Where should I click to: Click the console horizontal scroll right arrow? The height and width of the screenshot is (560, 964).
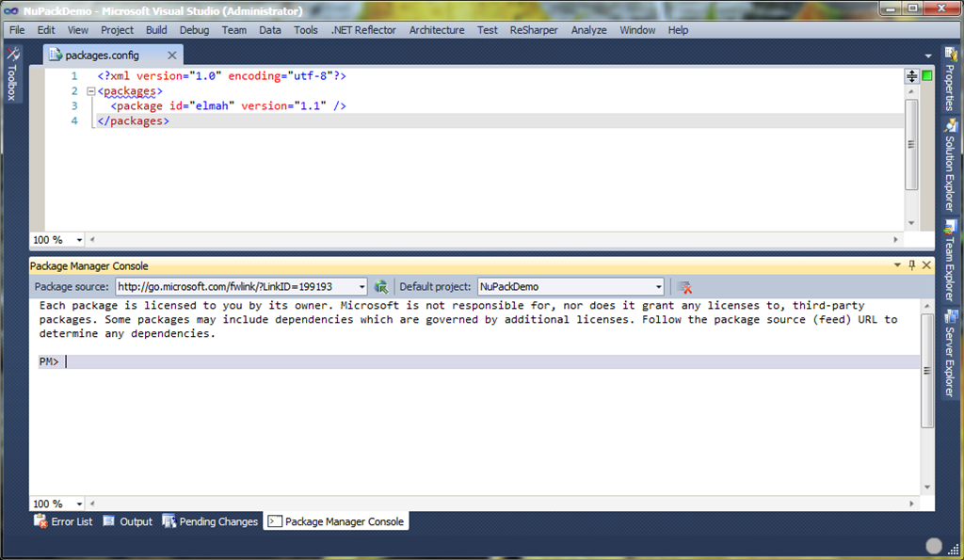coord(911,504)
